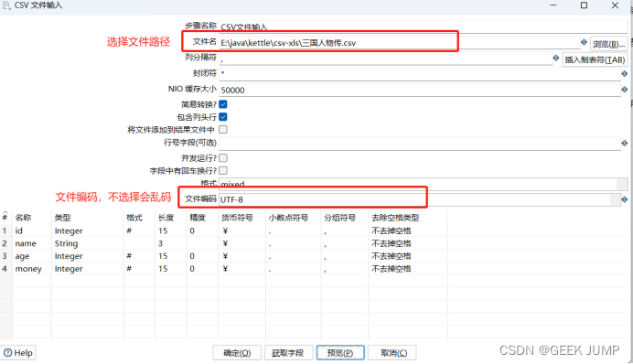The width and height of the screenshot is (633, 364).
Task: Click 不去掉空格 cell in id row
Action: click(x=407, y=230)
